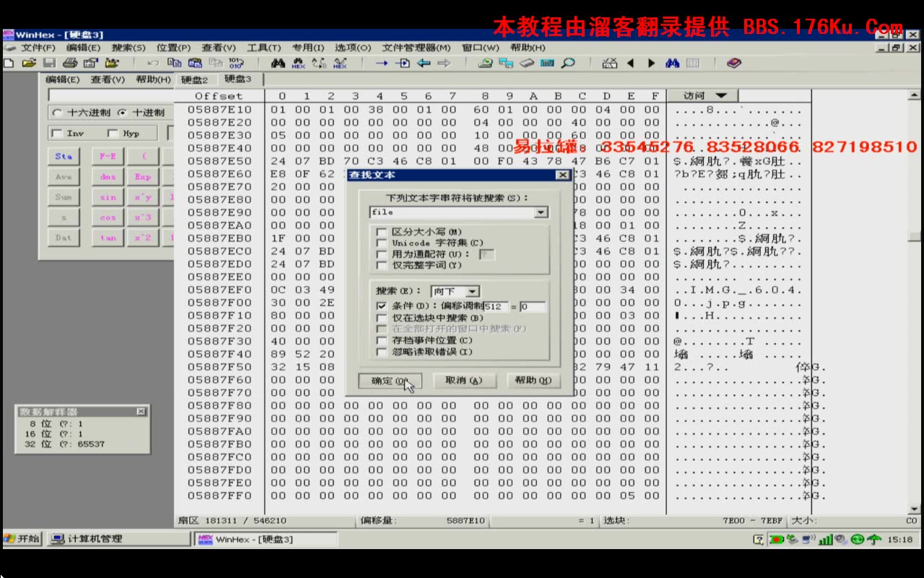
Task: Click the Sta calculator button
Action: 63,155
